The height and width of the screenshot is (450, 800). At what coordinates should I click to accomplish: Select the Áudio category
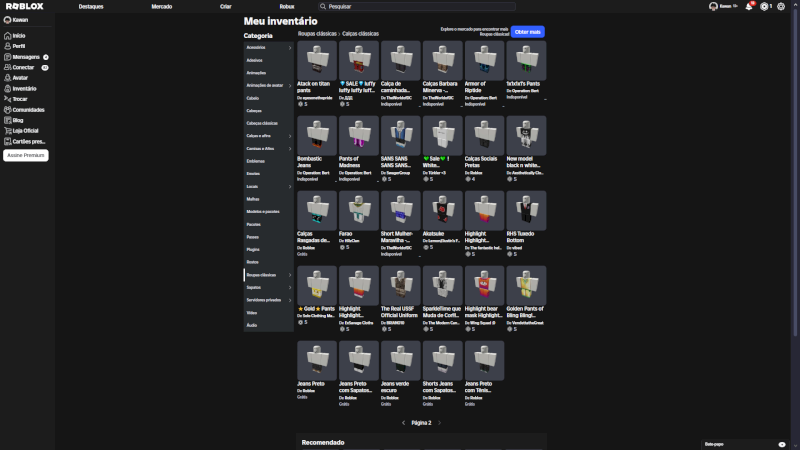pos(268,325)
